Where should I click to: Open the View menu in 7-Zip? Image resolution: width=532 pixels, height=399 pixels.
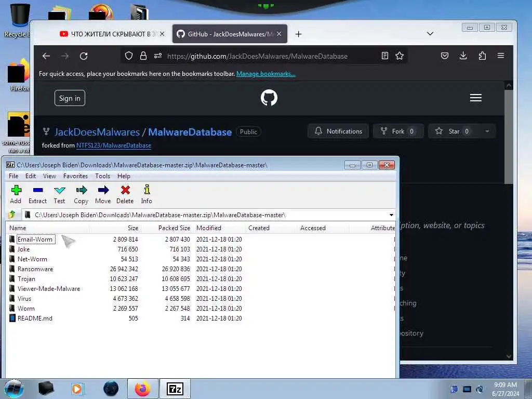point(49,176)
